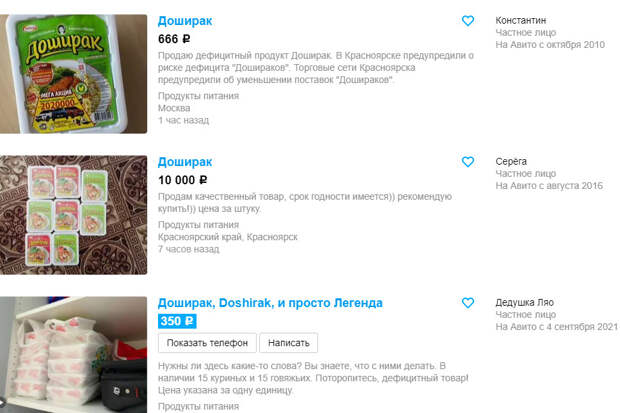Open the second Доширак listing title

point(185,162)
